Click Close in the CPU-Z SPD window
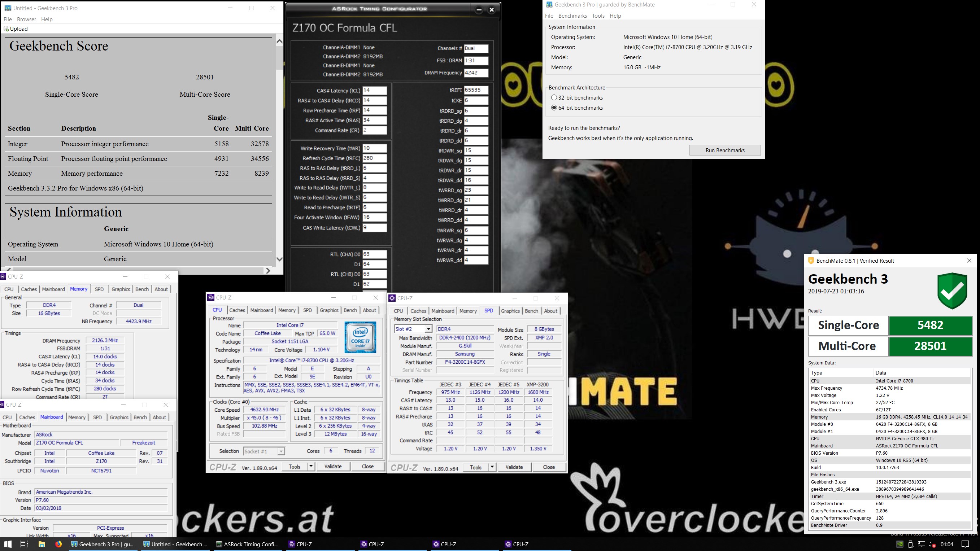Screen dimensions: 980x551 tap(549, 467)
